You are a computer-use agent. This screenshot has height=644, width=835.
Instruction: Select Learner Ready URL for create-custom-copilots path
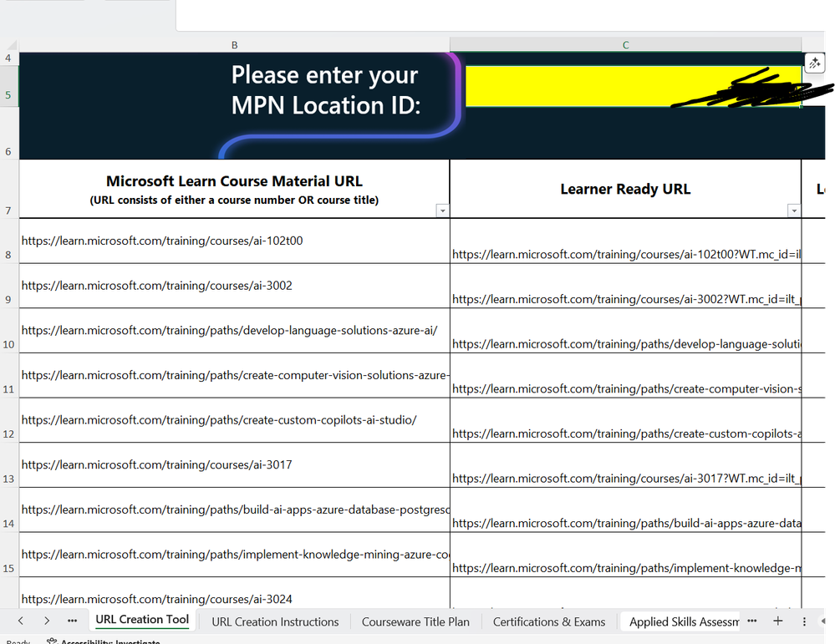tap(626, 420)
